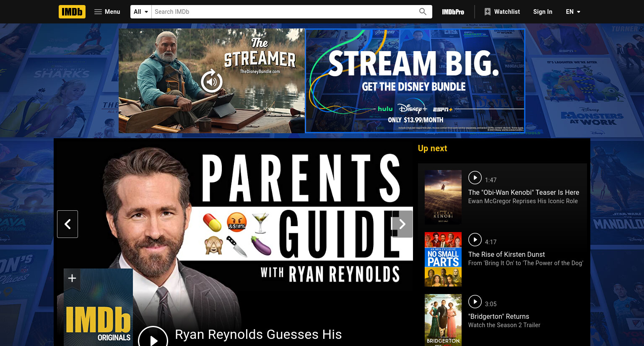Expand the All search category dropdown
Viewport: 644px width, 346px height.
[x=141, y=12]
